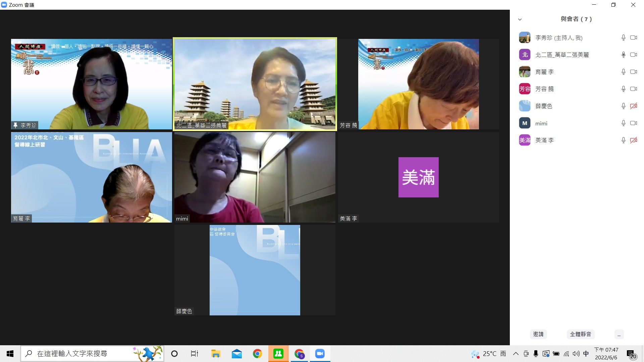Click the purple 美滿 avatar in participants list
The image size is (644, 362).
click(525, 140)
